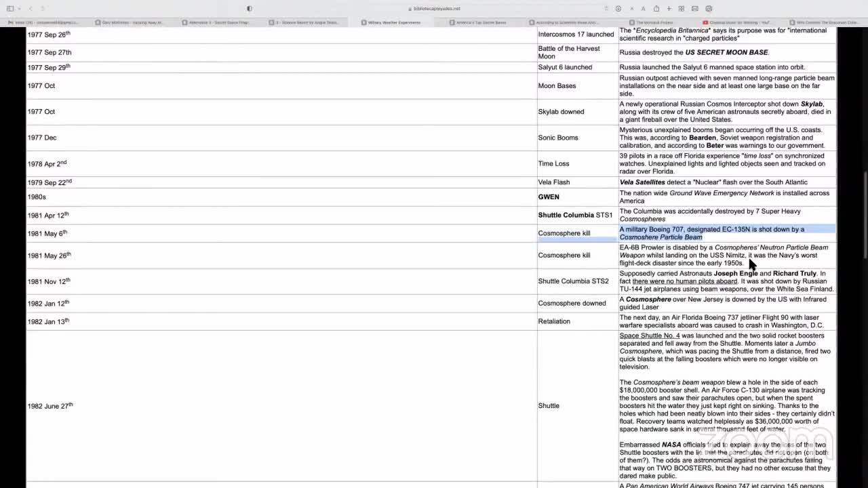The height and width of the screenshot is (488, 868).
Task: Click the highlighted 'EC-135N is shot down' text
Action: 712,233
